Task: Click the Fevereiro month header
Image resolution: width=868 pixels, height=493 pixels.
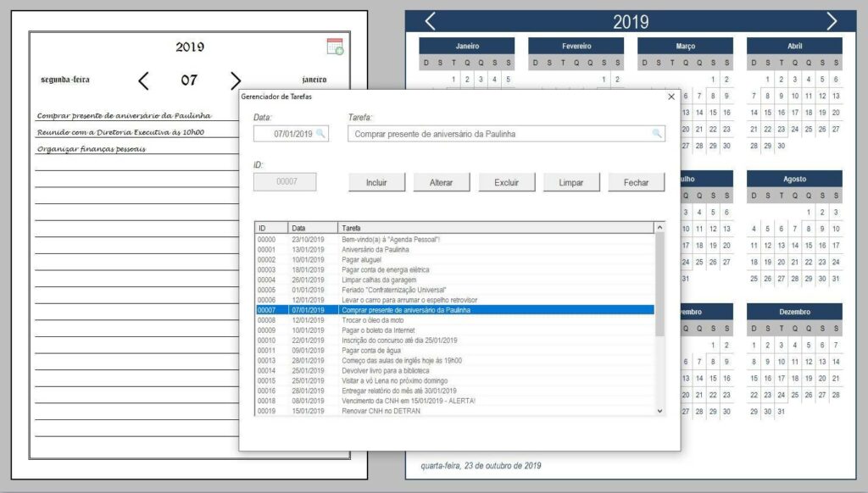Action: [576, 46]
